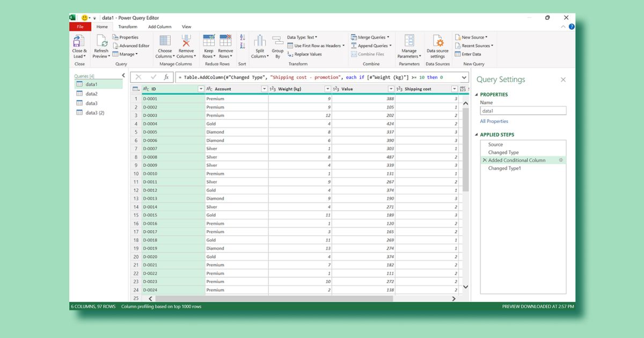Image resolution: width=644 pixels, height=338 pixels.
Task: Open the Weight (kg) column filter dropdown
Action: pyautogui.click(x=327, y=89)
